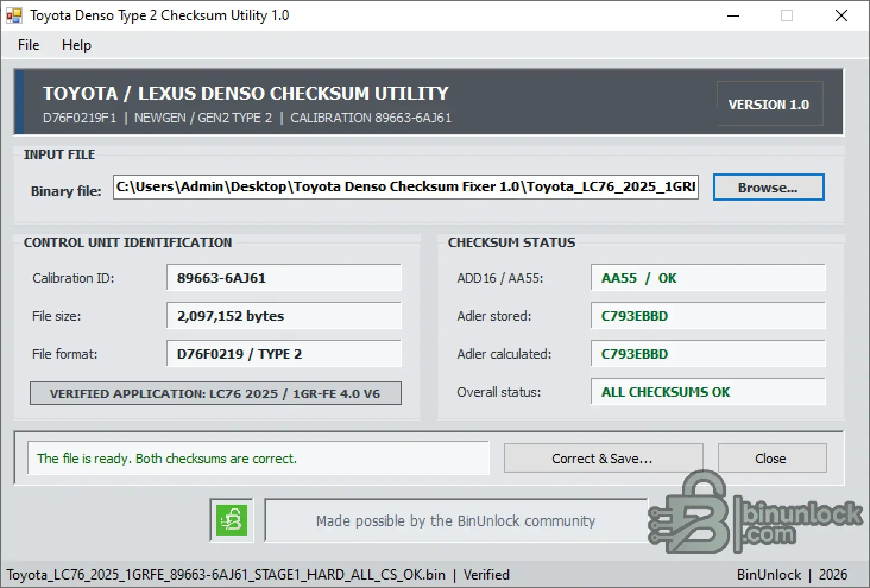This screenshot has height=588, width=870.
Task: Click the Browse... button
Action: (768, 188)
